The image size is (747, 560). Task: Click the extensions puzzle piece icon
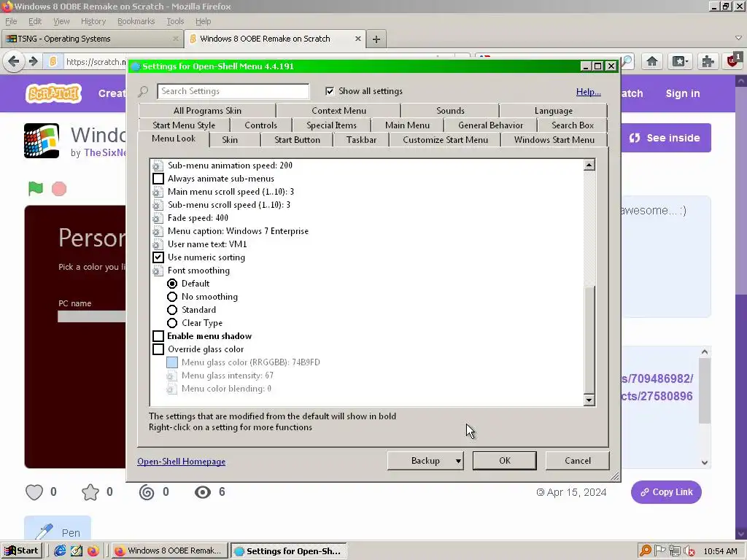pos(708,61)
